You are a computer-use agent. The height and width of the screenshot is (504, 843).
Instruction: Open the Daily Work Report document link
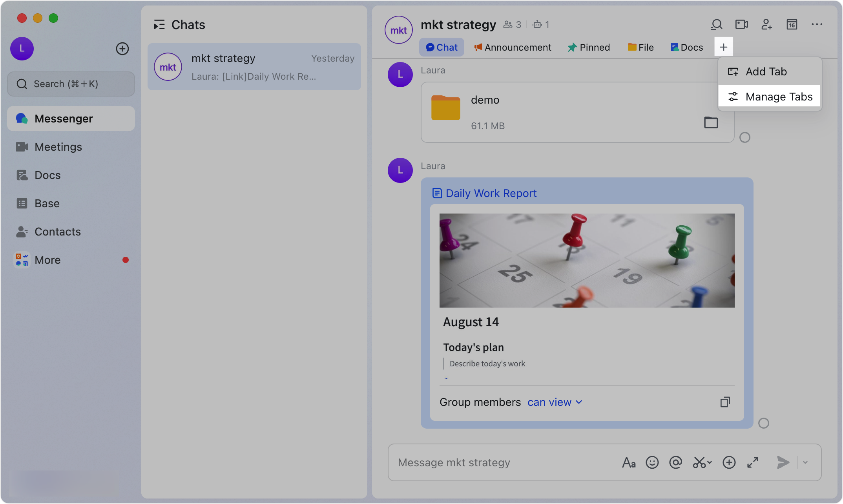[x=491, y=193]
